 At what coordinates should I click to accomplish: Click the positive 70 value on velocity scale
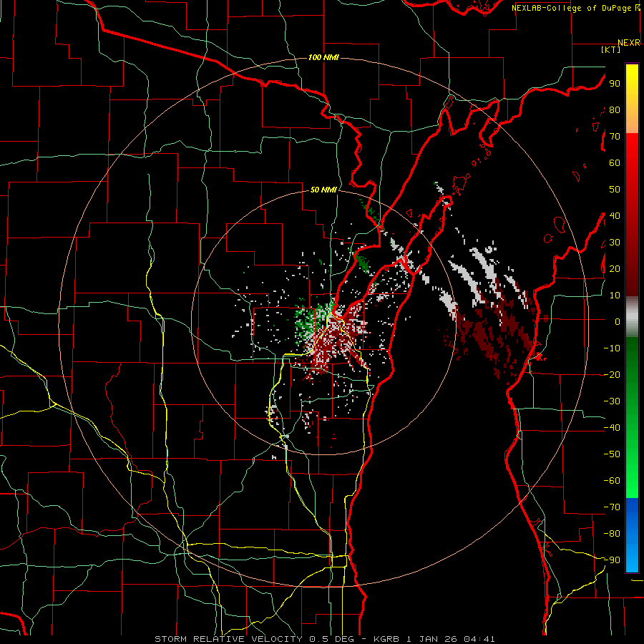pyautogui.click(x=615, y=137)
